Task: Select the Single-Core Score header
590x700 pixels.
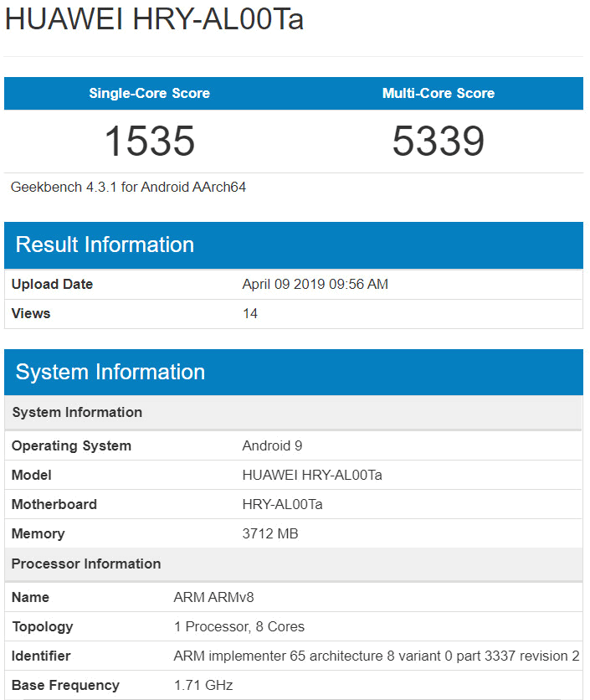Action: coord(150,93)
